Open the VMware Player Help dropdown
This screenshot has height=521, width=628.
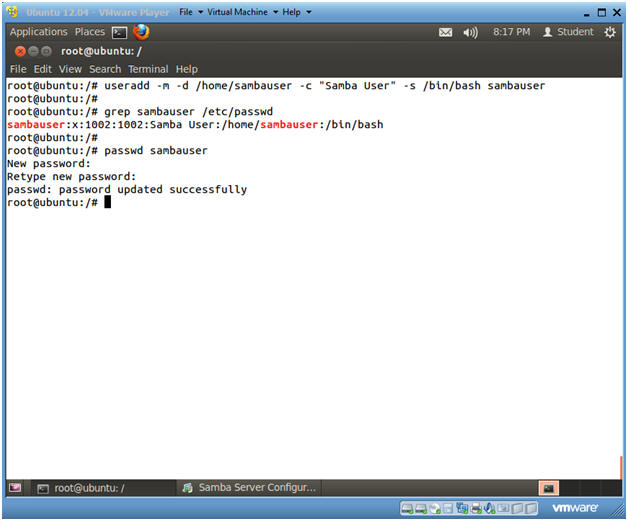click(x=296, y=12)
